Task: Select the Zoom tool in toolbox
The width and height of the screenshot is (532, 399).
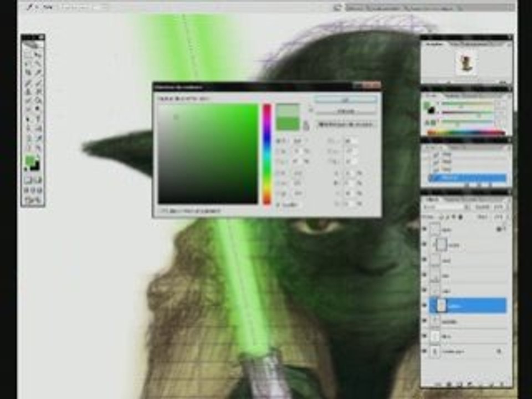Action: tap(38, 148)
